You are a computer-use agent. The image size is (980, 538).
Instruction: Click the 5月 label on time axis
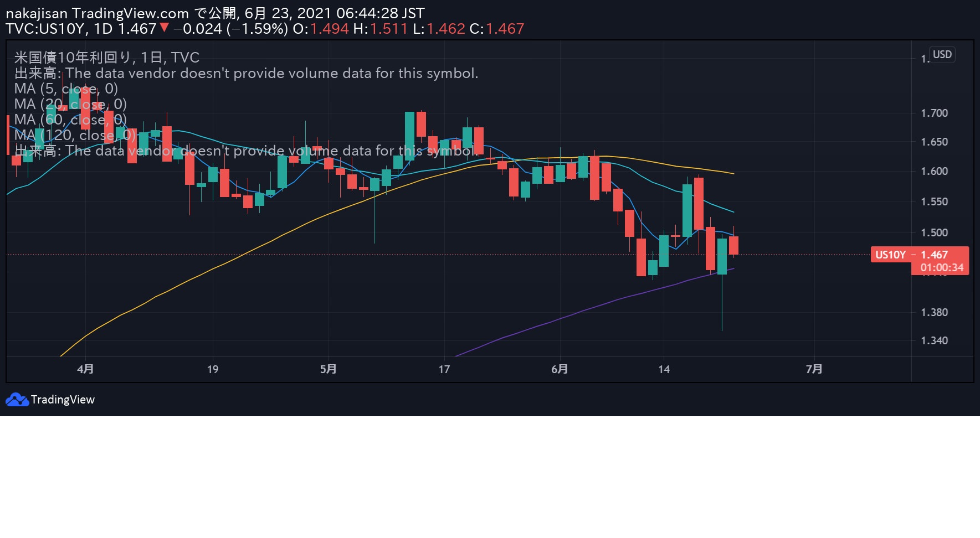tap(329, 369)
